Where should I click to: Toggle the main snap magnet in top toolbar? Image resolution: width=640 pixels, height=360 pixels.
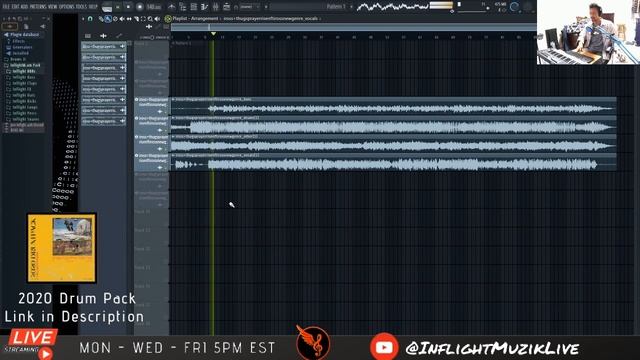pos(236,7)
